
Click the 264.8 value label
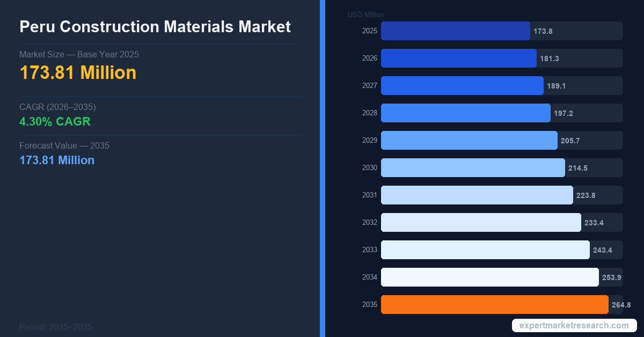click(x=621, y=305)
